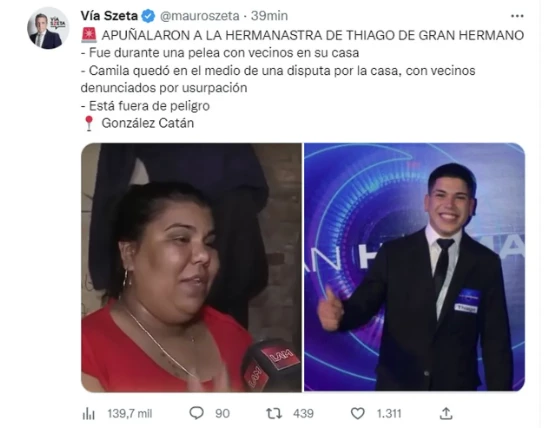This screenshot has width=557, height=428.
Task: Click the 39min timestamp
Action: pyautogui.click(x=269, y=16)
